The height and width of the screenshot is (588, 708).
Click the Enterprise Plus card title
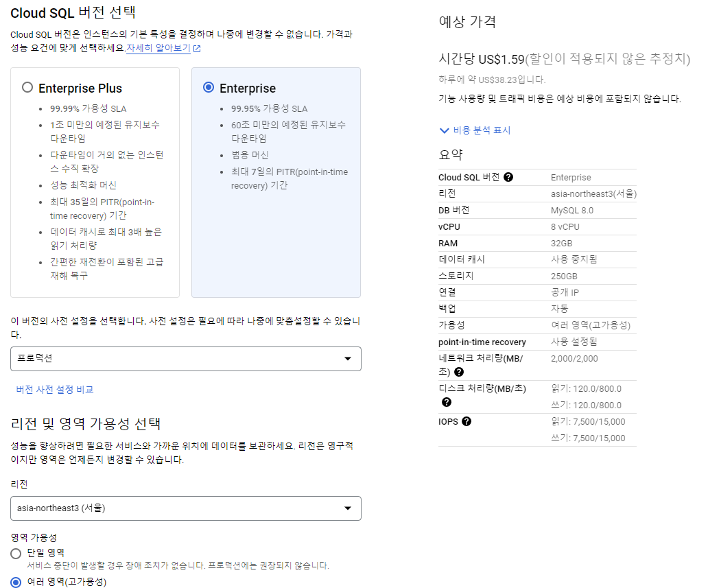pyautogui.click(x=80, y=88)
